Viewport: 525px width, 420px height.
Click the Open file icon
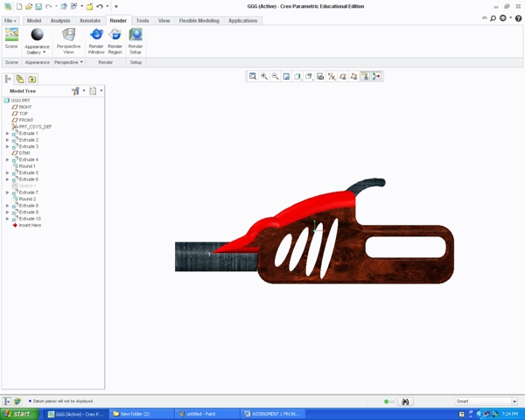click(x=29, y=6)
